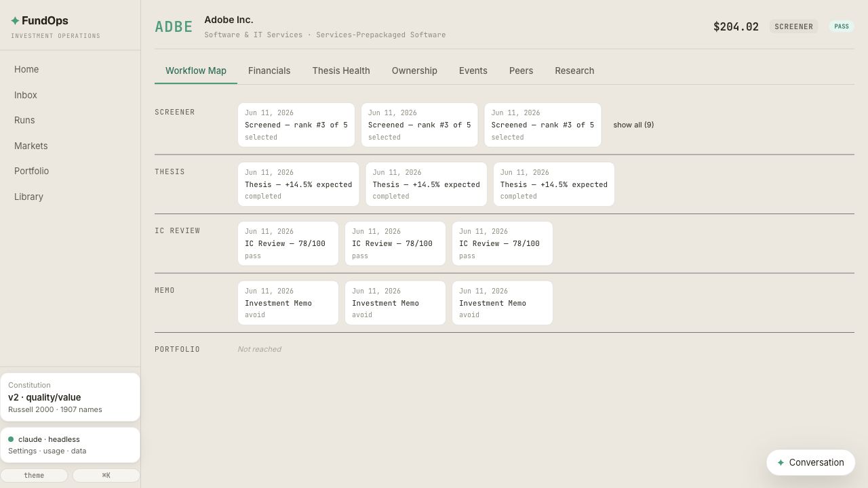Click the theme button
Viewport: 868px width, 488px height.
(x=34, y=476)
